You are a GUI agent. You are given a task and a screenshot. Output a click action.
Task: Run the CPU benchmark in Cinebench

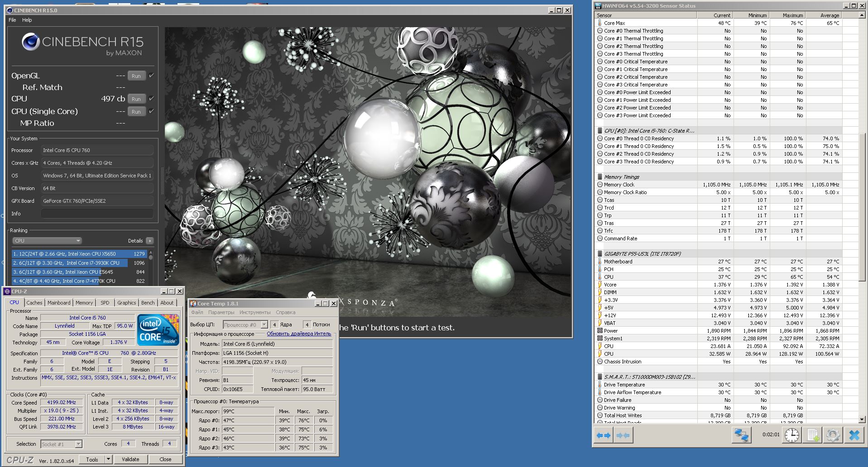[136, 99]
